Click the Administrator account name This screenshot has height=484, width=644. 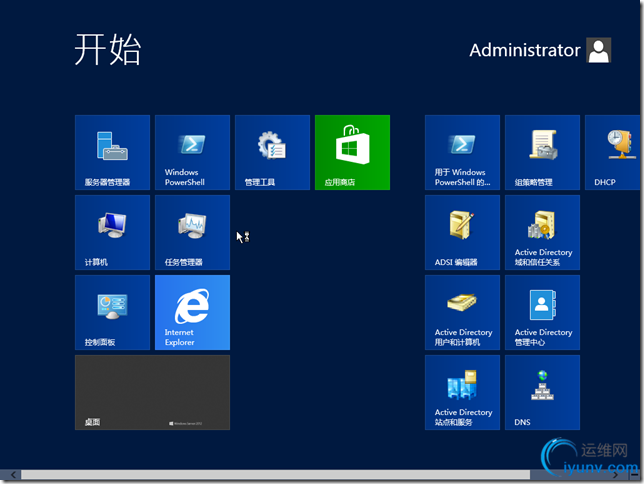pyautogui.click(x=524, y=50)
